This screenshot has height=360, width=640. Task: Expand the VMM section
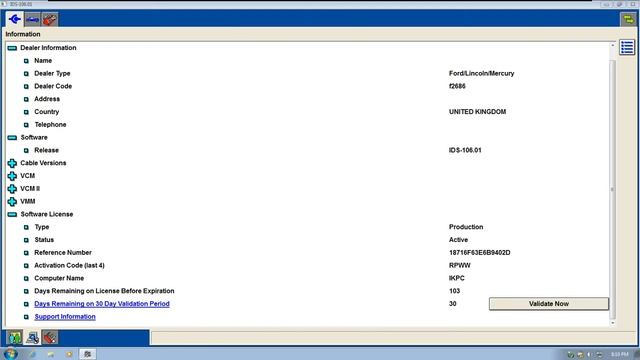click(x=12, y=202)
